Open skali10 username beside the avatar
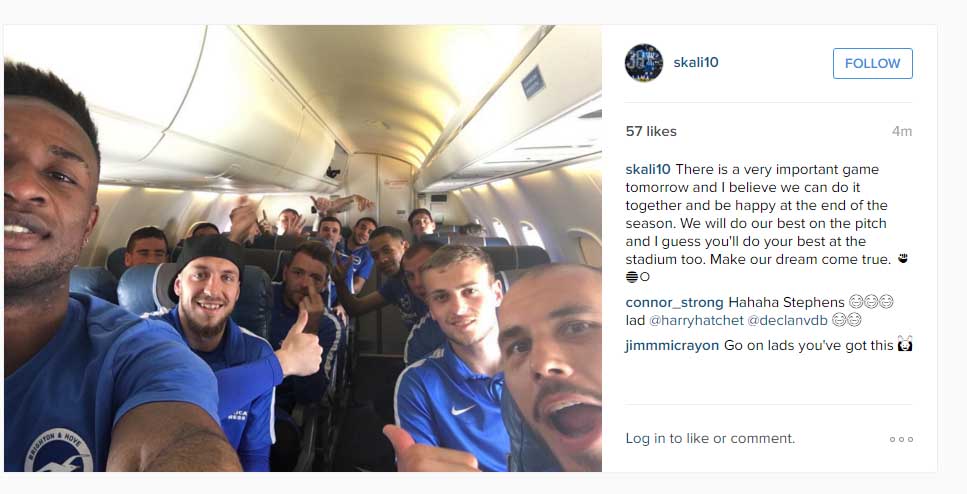Screen dimensions: 967x494 pyautogui.click(x=696, y=62)
